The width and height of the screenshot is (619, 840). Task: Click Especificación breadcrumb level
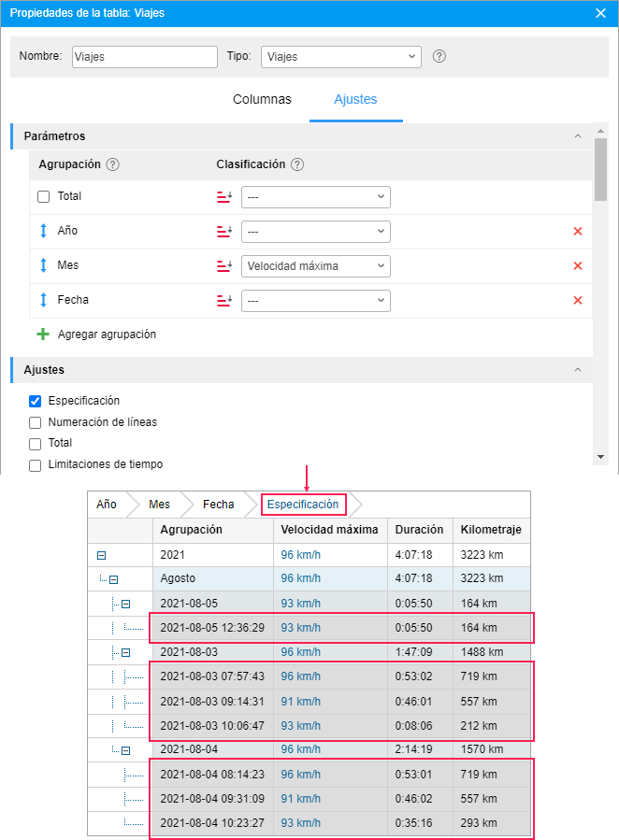(303, 505)
